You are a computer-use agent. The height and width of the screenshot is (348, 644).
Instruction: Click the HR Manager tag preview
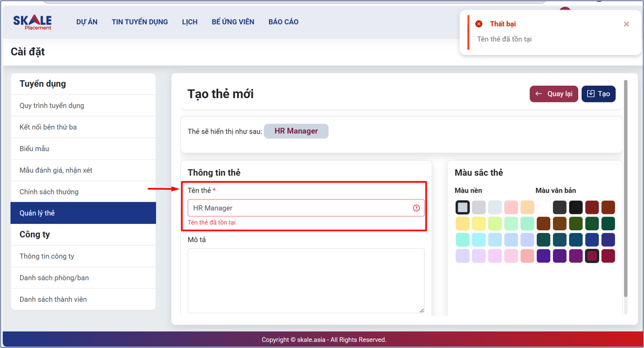296,131
